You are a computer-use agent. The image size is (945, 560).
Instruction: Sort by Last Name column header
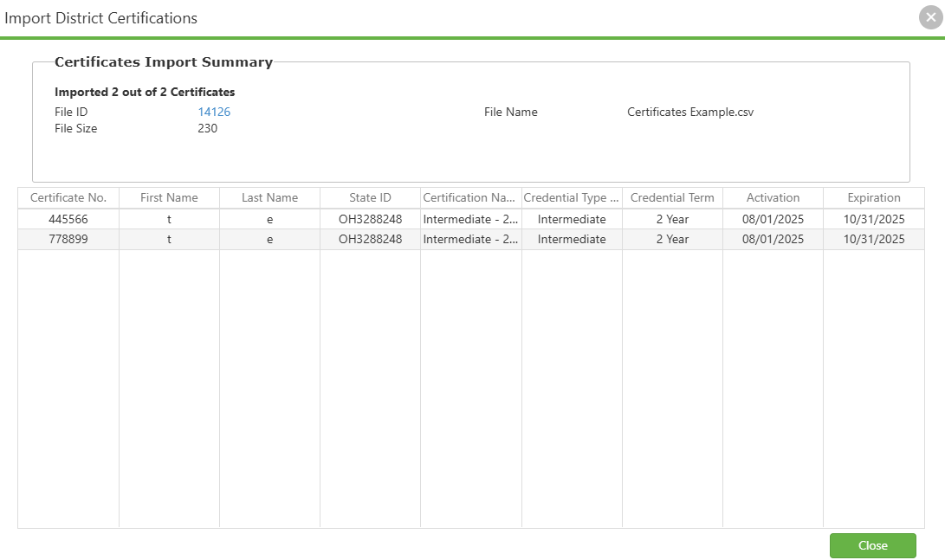coord(270,197)
